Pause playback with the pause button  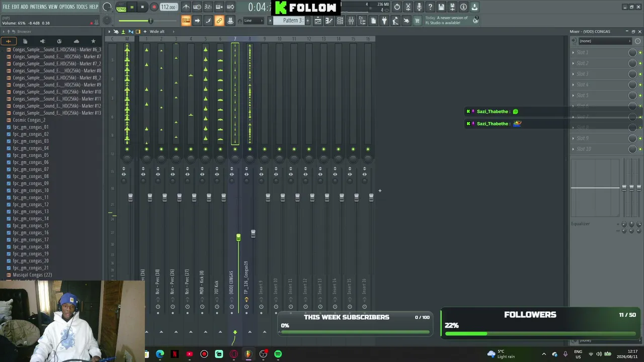click(132, 8)
